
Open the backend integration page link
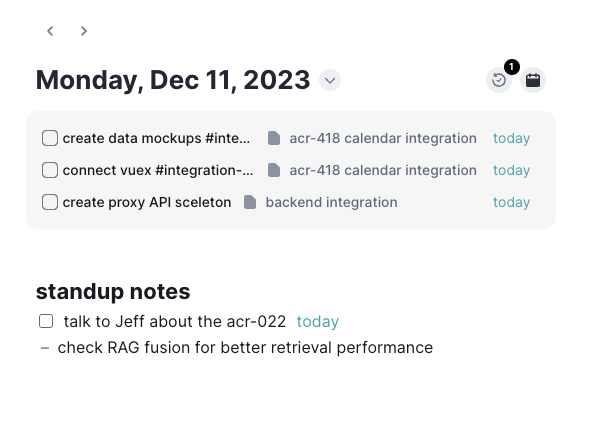click(x=332, y=202)
